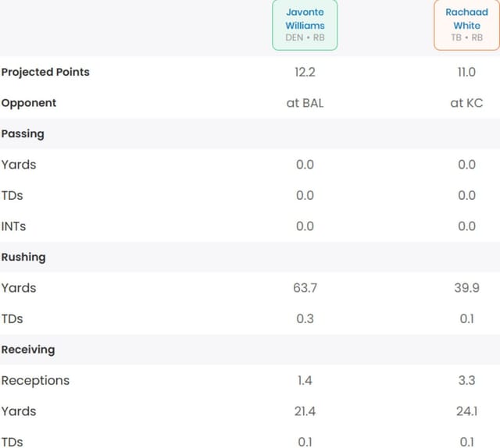The width and height of the screenshot is (500, 448).
Task: Click the 0.3 rushing TDs value
Action: click(x=305, y=318)
